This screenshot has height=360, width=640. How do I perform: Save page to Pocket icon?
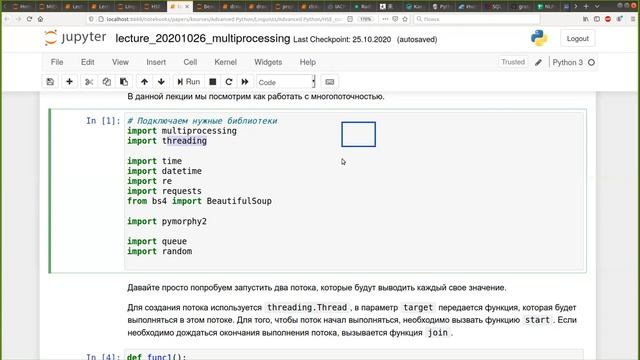click(x=395, y=19)
